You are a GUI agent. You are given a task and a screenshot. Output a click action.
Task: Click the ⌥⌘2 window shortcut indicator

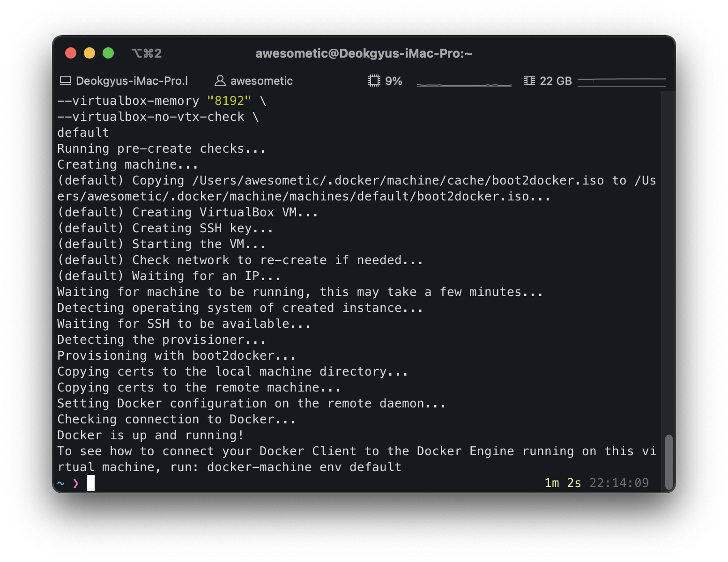147,53
